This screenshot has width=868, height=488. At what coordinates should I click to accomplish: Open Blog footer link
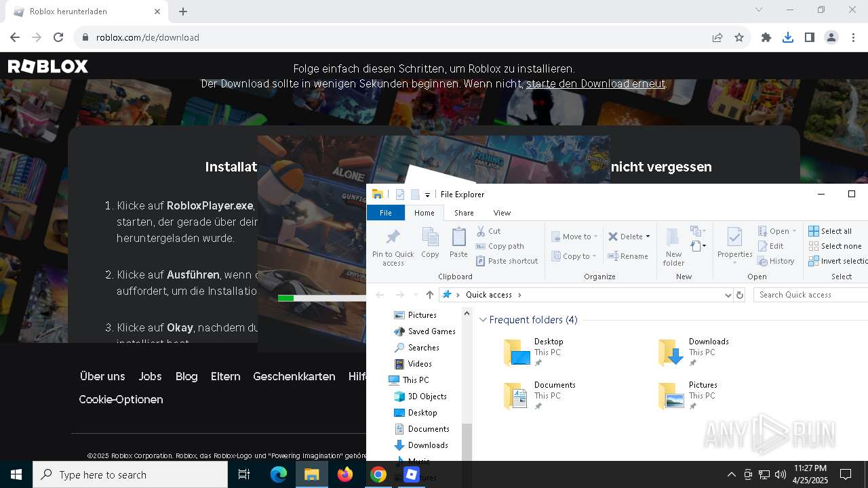click(x=186, y=376)
